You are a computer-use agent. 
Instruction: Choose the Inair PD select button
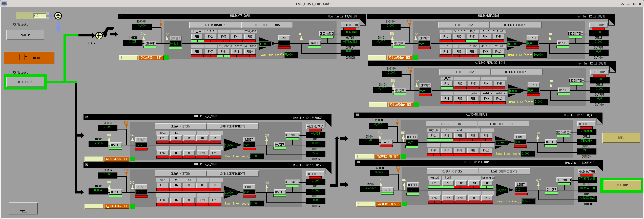(x=25, y=35)
